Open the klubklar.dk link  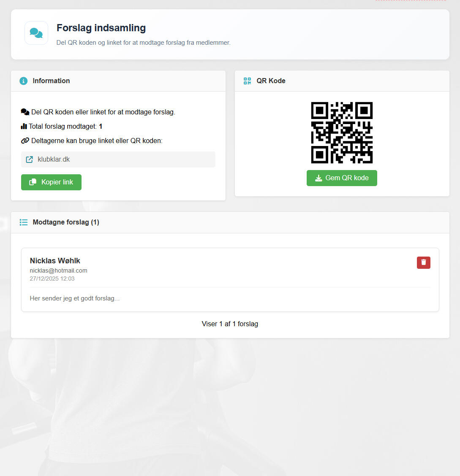coord(54,160)
